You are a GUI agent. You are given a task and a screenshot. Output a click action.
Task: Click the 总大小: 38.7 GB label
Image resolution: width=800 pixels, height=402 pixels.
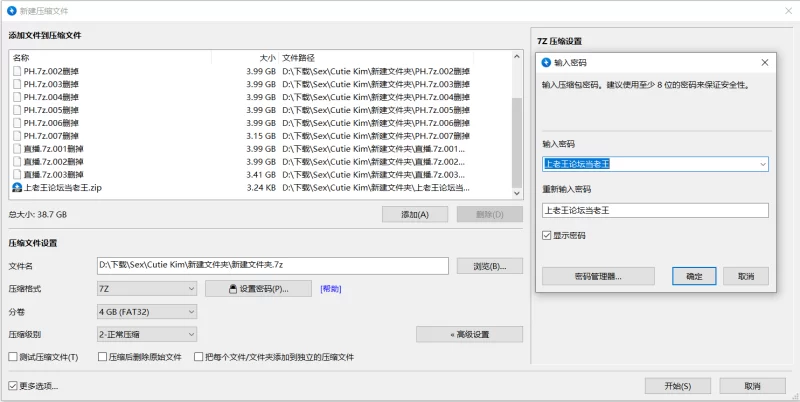[x=38, y=215]
